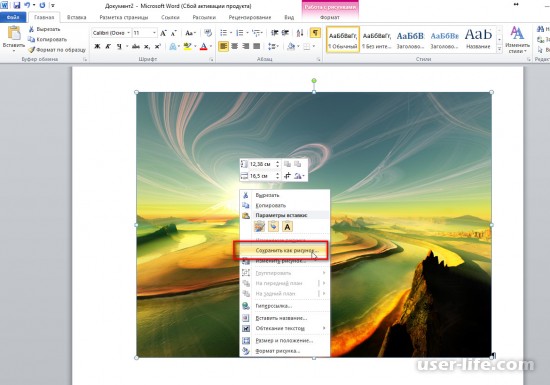
Task: Click Копировать in the clipboard group
Action: [48, 39]
